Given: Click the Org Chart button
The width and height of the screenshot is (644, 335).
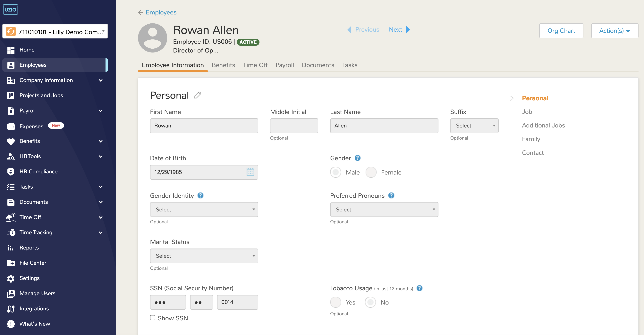Looking at the screenshot, I should pos(561,31).
